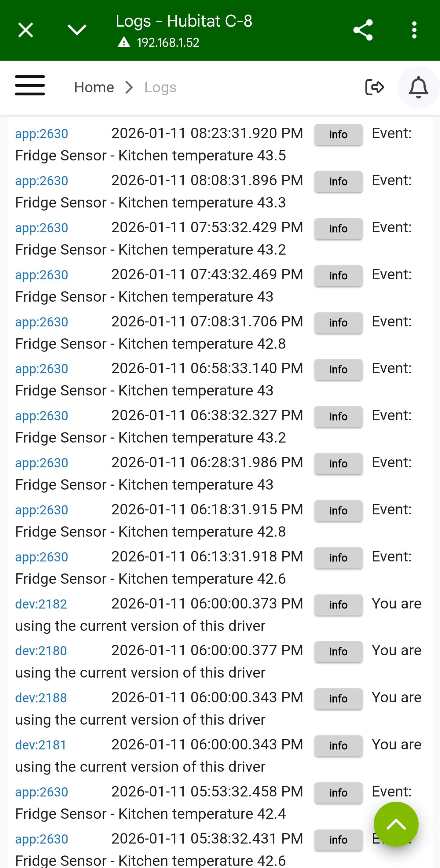Click info badge for 08:08:31.896 PM entry

click(x=338, y=182)
